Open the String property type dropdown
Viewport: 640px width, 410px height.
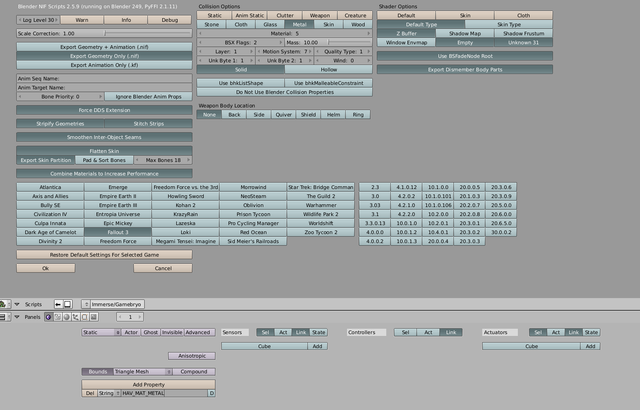click(109, 393)
